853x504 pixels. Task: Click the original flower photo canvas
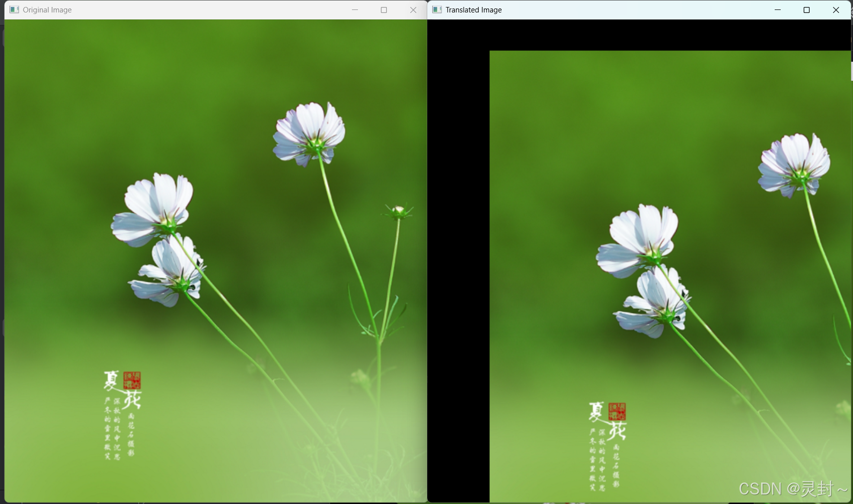[216, 261]
